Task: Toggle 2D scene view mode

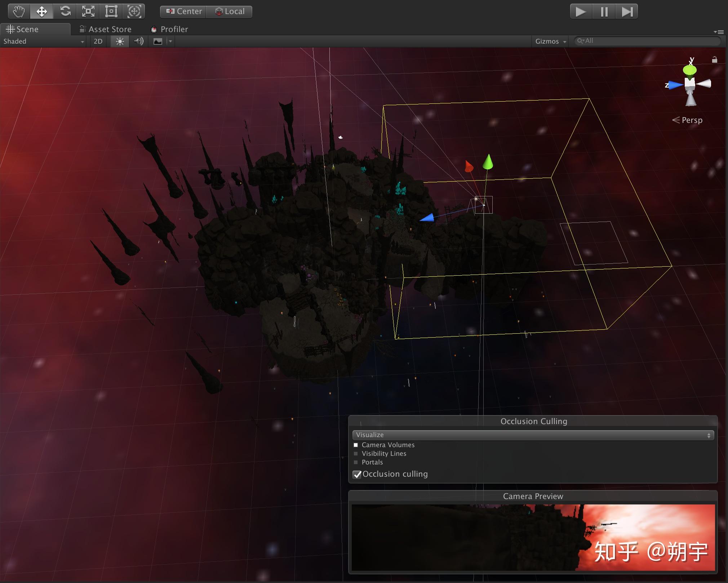Action: tap(98, 41)
